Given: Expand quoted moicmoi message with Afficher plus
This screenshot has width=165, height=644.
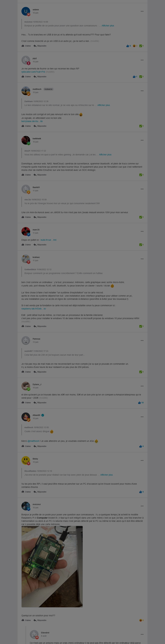Looking at the screenshot, I should coord(108,26).
